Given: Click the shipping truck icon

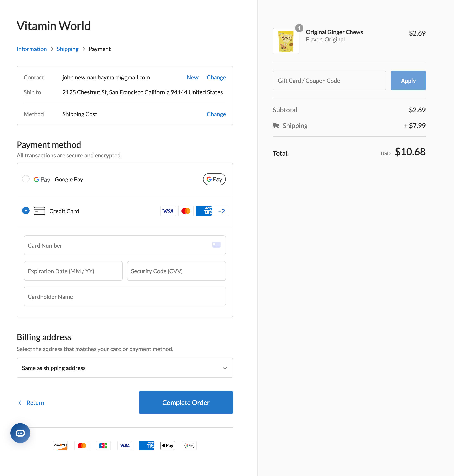Looking at the screenshot, I should pos(276,126).
